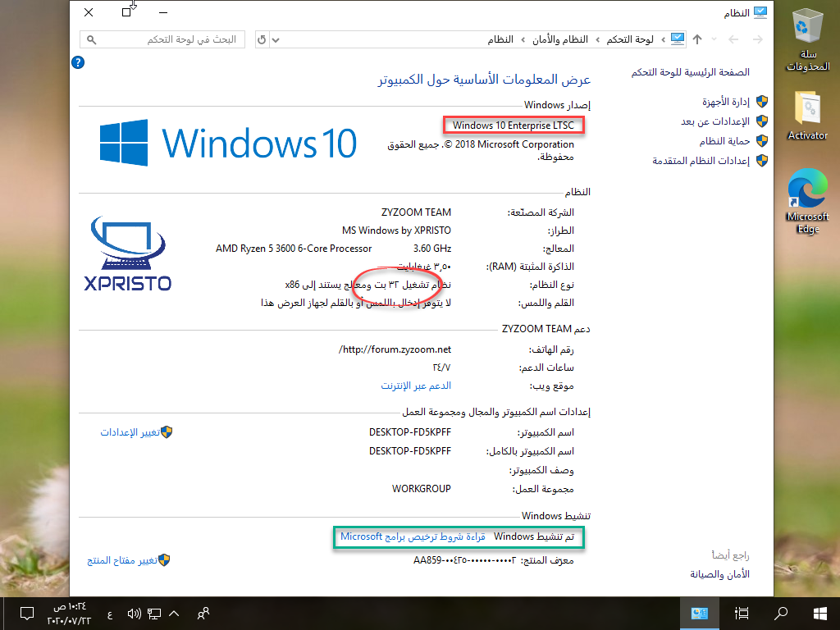This screenshot has height=630, width=840.
Task: Select the System window taskbar button
Action: point(700,614)
